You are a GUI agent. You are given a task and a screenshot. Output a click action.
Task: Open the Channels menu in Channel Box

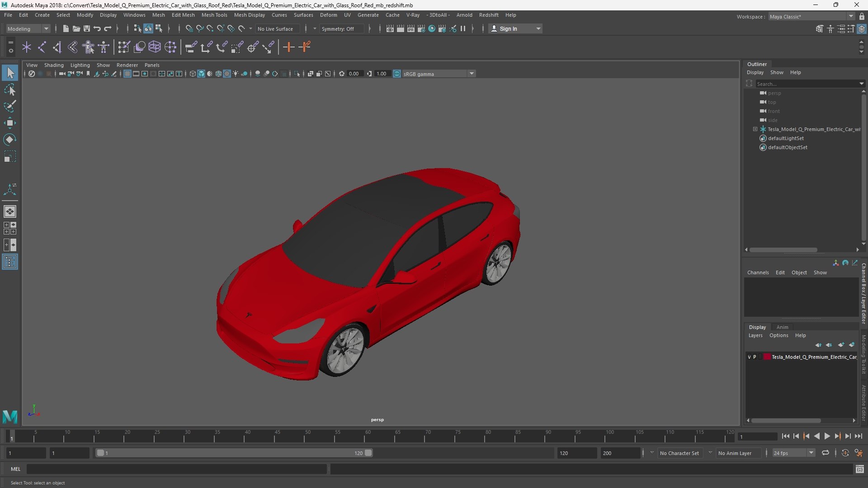(x=758, y=272)
